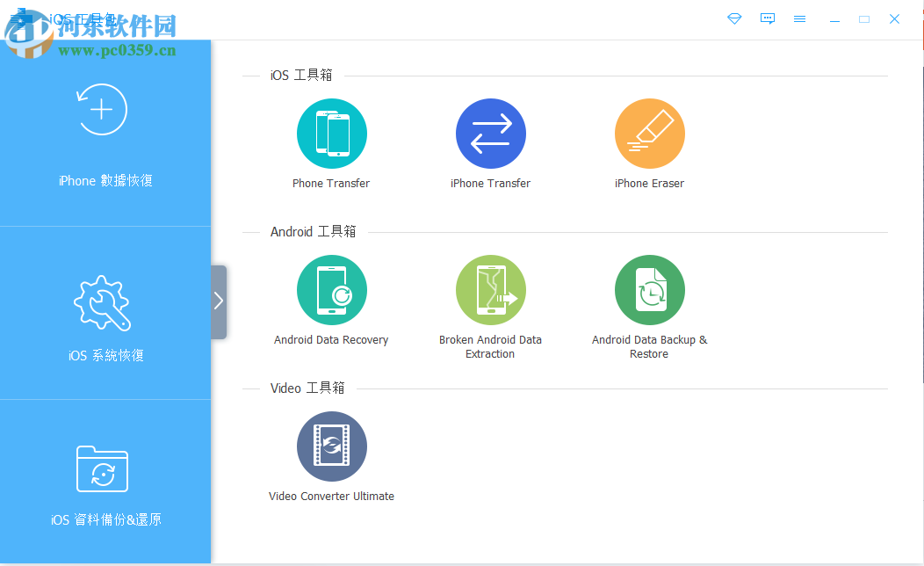Open the Phone Transfer tool
The image size is (924, 566).
pos(331,134)
